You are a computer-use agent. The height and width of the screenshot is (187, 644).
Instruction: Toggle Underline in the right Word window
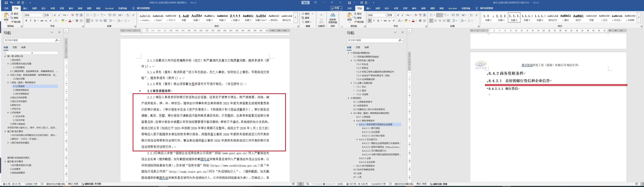378,21
